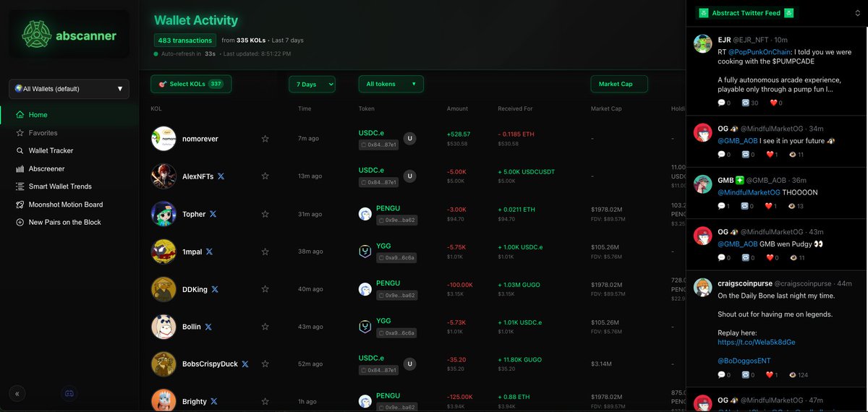This screenshot has height=412, width=868.
Task: Click AlexNFTs avatar thumbnail
Action: [x=163, y=176]
